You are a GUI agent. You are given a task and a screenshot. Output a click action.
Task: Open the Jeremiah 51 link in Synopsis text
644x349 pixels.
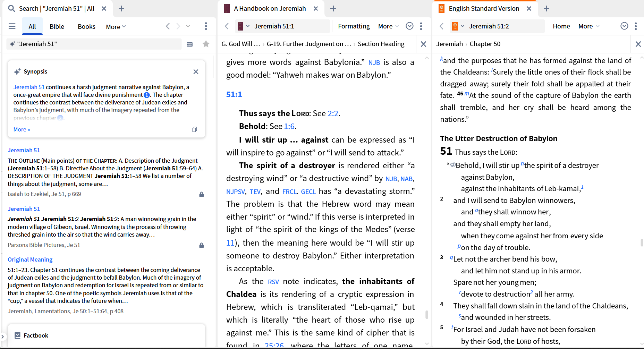tap(29, 87)
